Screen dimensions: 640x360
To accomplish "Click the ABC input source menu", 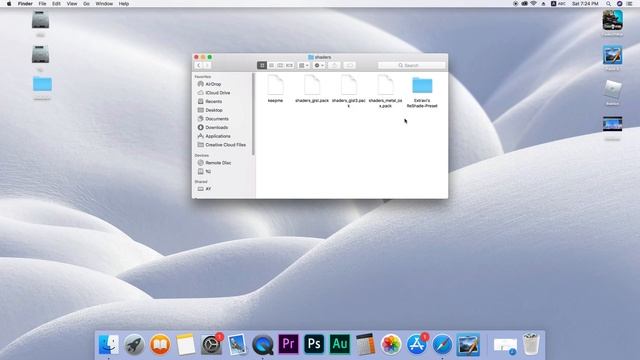I will 559,4.
